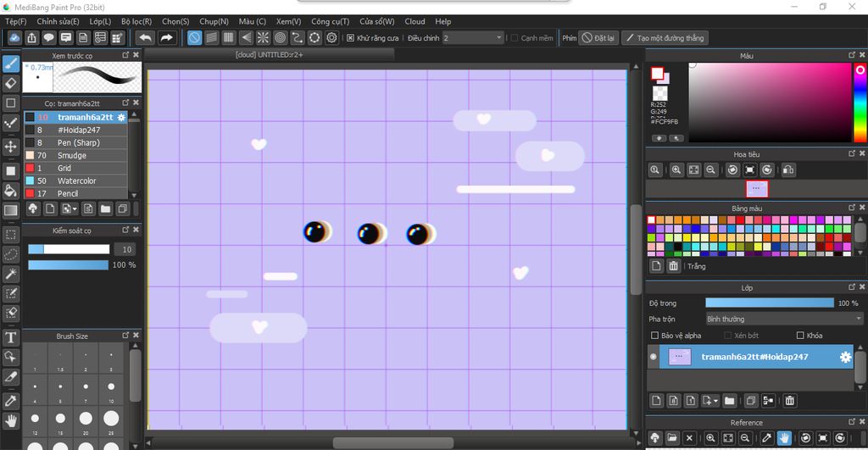Image resolution: width=868 pixels, height=450 pixels.
Task: Select the Smudge brush
Action: click(75, 156)
